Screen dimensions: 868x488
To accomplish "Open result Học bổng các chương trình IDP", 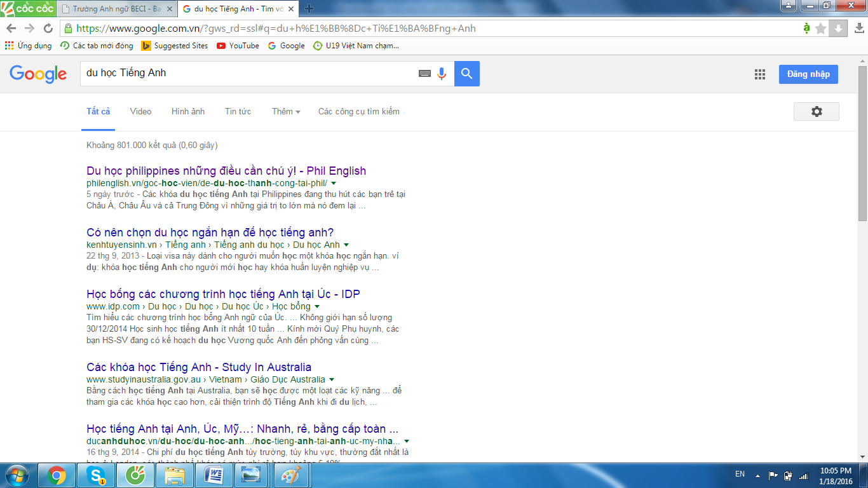I will coord(223,294).
